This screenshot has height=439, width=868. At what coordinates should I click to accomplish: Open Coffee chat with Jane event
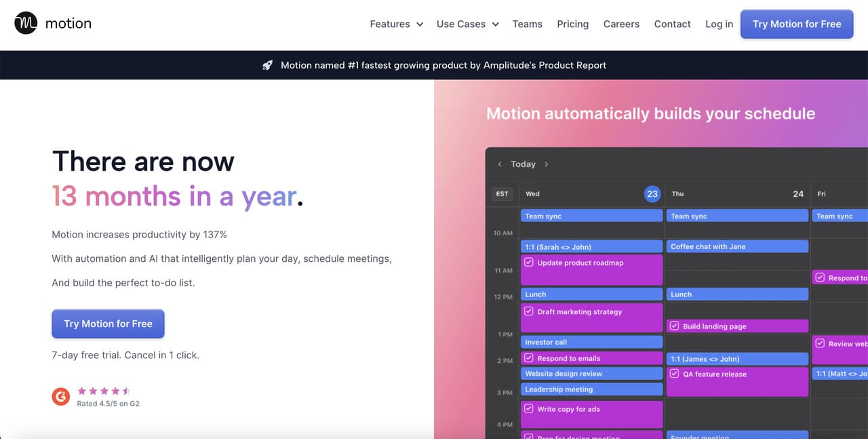click(x=737, y=246)
